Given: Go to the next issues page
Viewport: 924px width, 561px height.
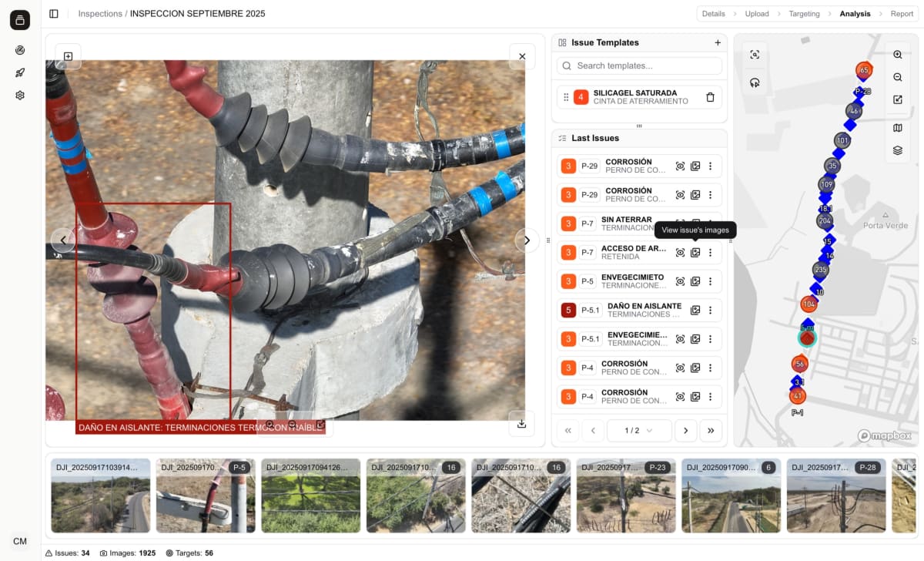Looking at the screenshot, I should click(685, 431).
